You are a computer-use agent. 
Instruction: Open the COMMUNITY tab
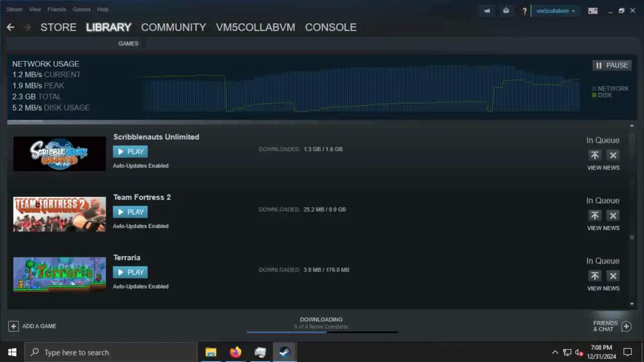[x=174, y=27]
